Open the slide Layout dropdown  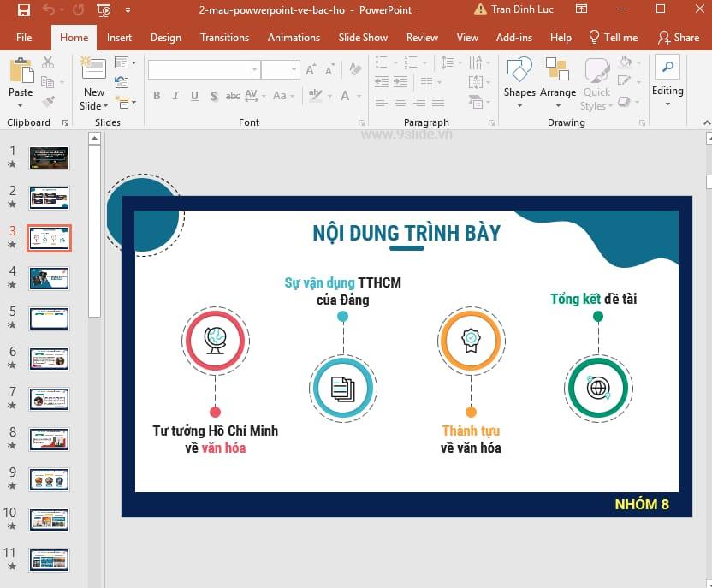[x=124, y=63]
